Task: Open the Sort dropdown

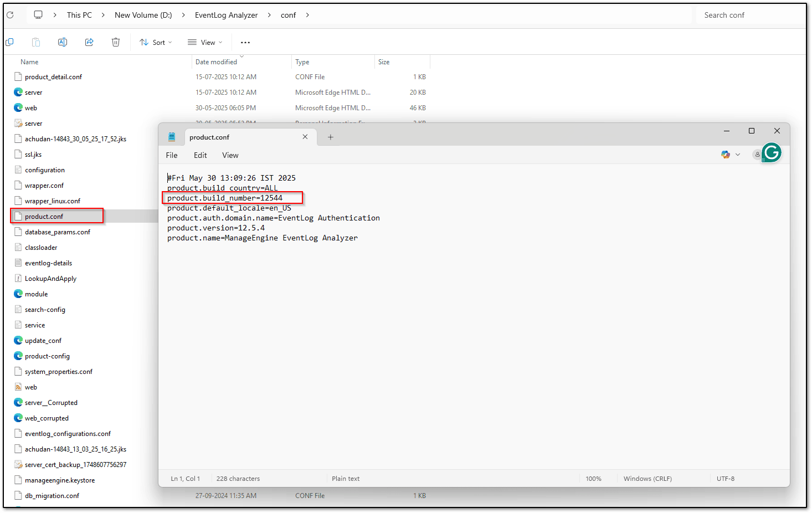Action: [156, 42]
